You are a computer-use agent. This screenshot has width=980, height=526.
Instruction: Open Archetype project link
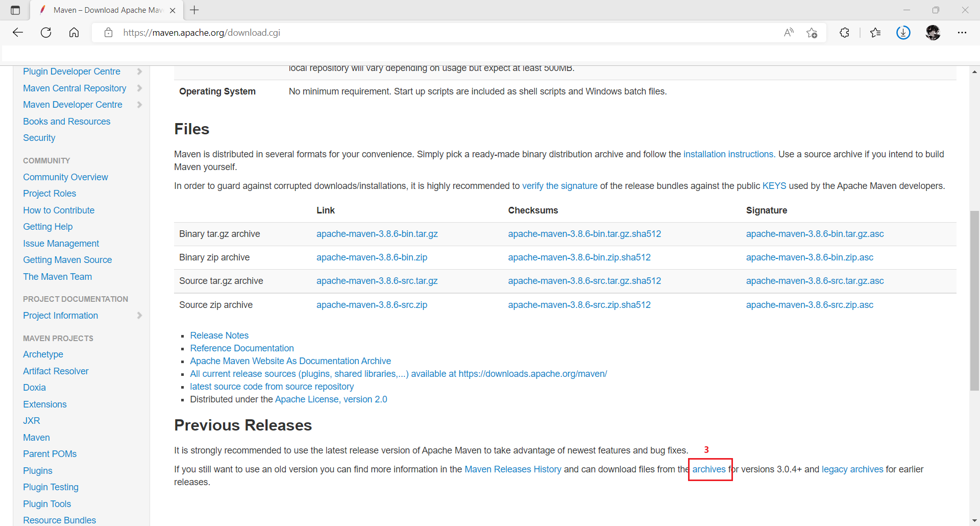tap(43, 354)
